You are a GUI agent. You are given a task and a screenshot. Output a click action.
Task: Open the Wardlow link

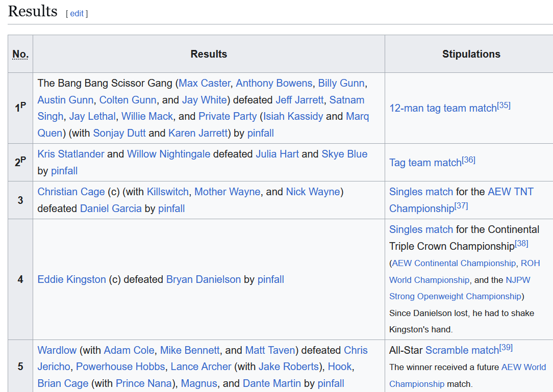click(57, 350)
